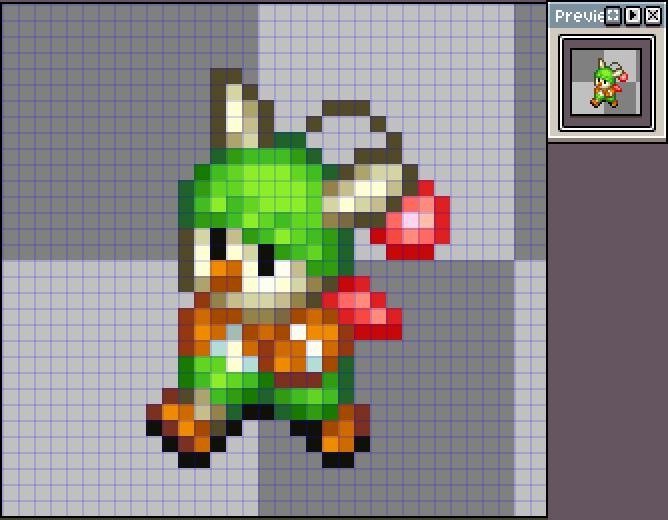668x520 pixels.
Task: Click the center view button in Preview window
Action: point(613,16)
